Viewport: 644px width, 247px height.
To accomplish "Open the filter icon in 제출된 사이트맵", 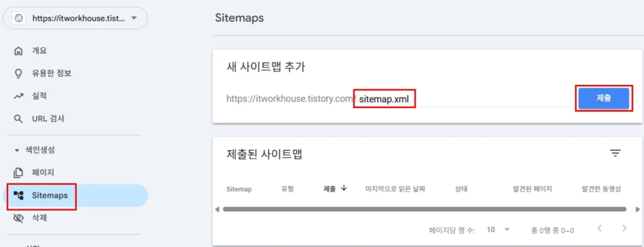I will [615, 153].
